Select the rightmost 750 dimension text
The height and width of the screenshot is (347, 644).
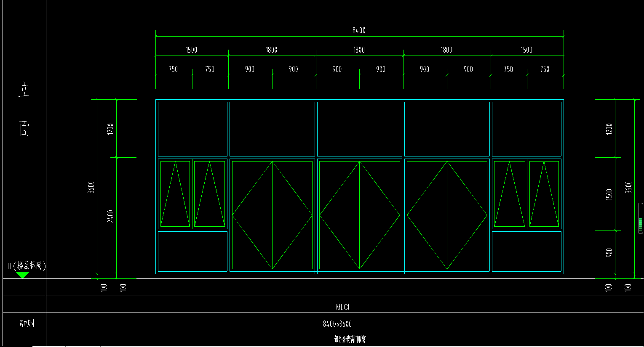(545, 69)
